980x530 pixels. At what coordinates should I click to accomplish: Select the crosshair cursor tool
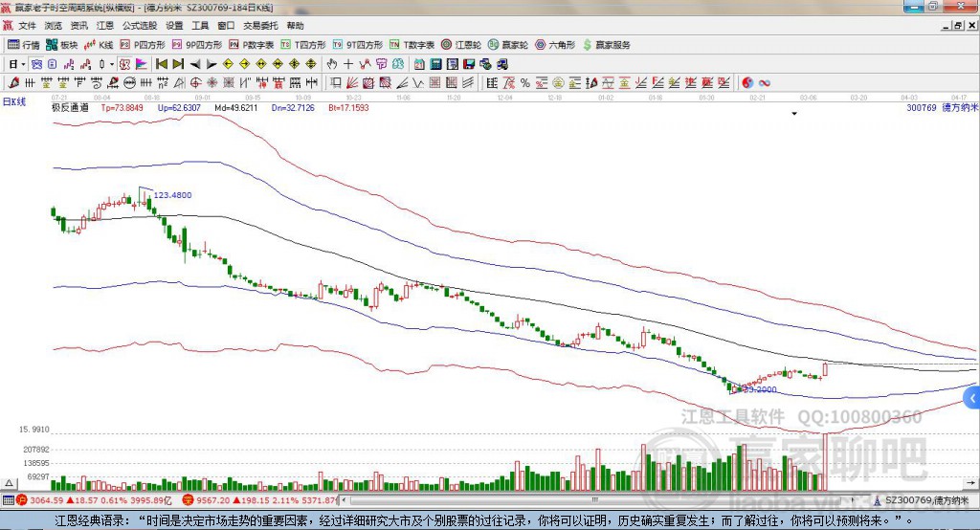[348, 64]
